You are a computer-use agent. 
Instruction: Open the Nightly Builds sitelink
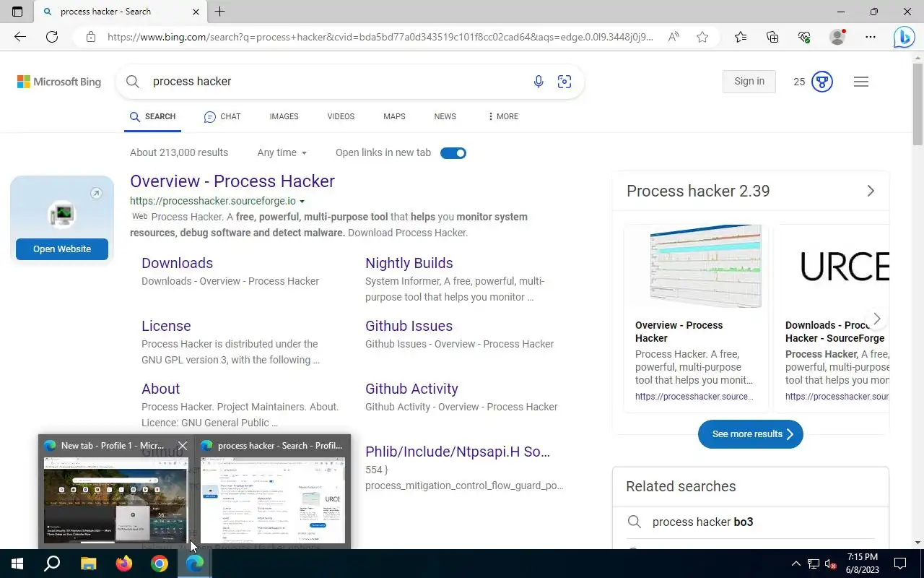409,263
